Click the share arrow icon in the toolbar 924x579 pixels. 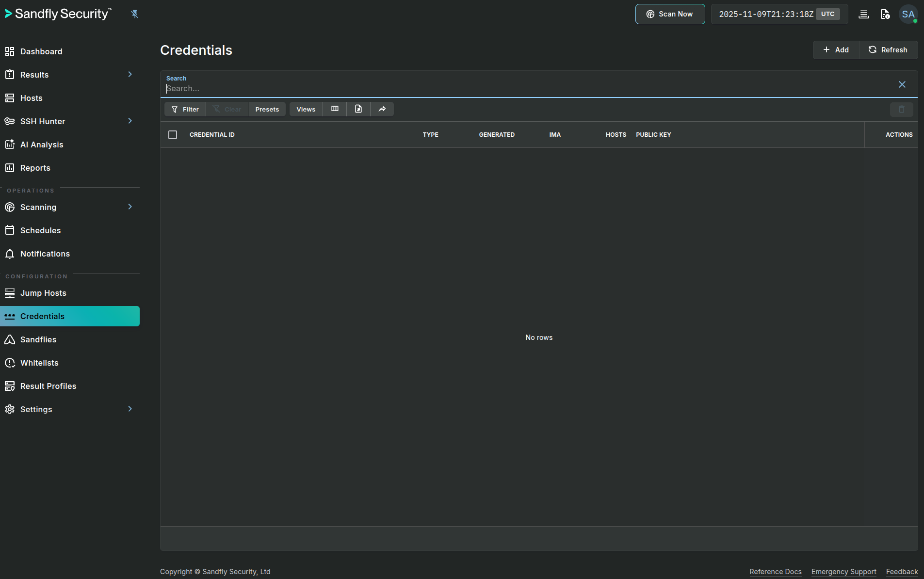[382, 109]
